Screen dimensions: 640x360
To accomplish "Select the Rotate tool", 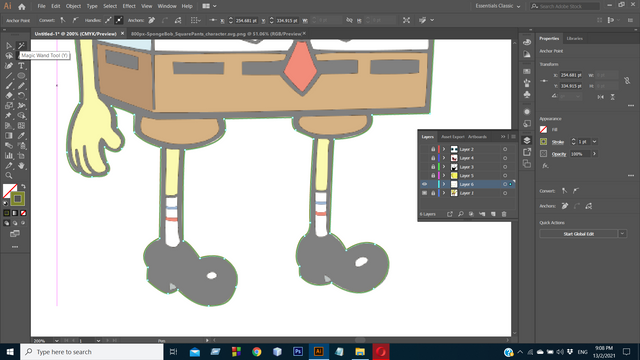I will coord(21,96).
